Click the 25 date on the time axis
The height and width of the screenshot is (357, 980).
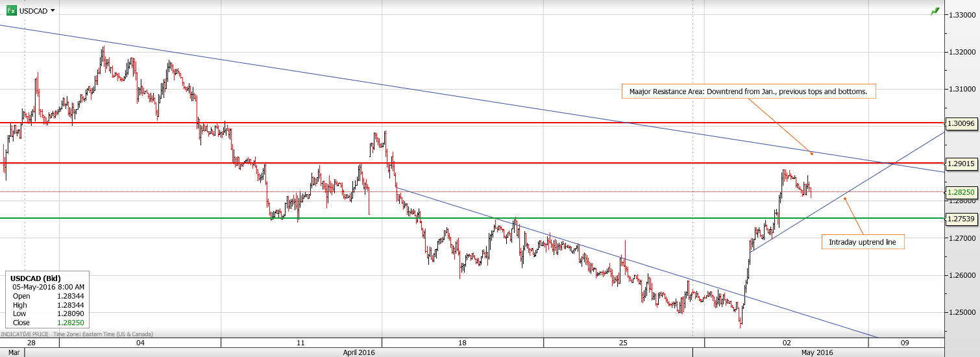[623, 342]
